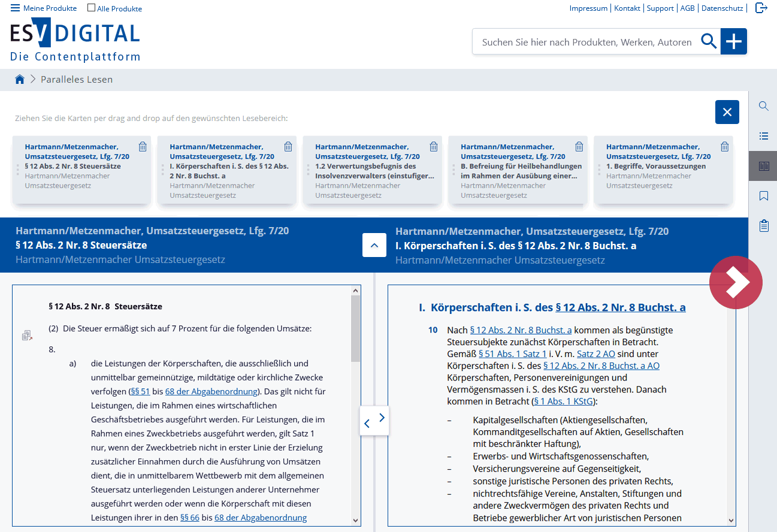Delete the B. Befreiung für Heilbehandlungen card
The width and height of the screenshot is (777, 532).
pyautogui.click(x=579, y=147)
